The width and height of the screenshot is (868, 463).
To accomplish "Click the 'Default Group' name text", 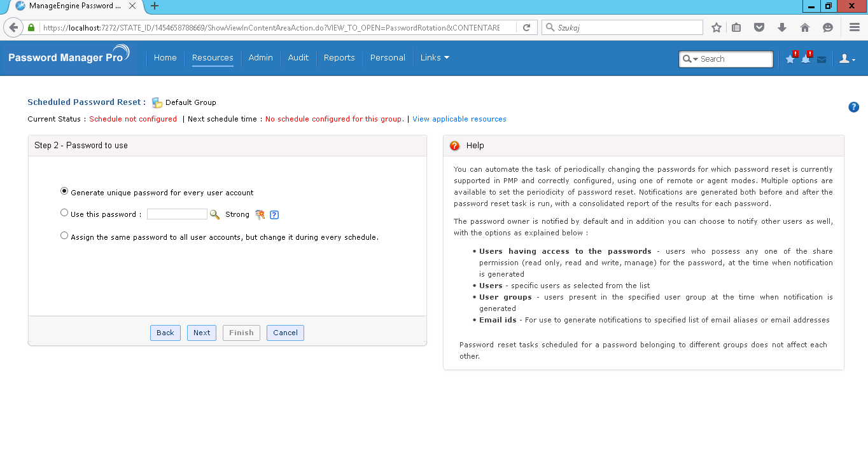I will coord(191,102).
